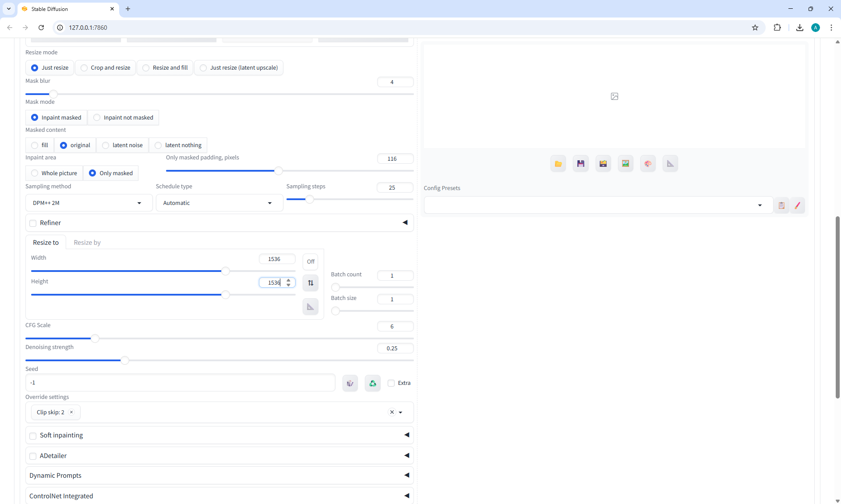Open the Schedule type dropdown
This screenshot has width=841, height=504.
(x=219, y=203)
